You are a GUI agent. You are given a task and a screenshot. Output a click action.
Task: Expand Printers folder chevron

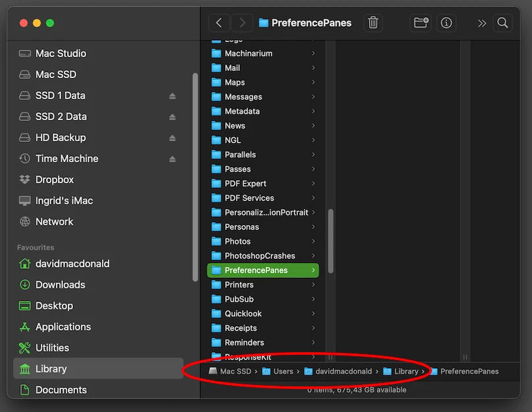(314, 285)
